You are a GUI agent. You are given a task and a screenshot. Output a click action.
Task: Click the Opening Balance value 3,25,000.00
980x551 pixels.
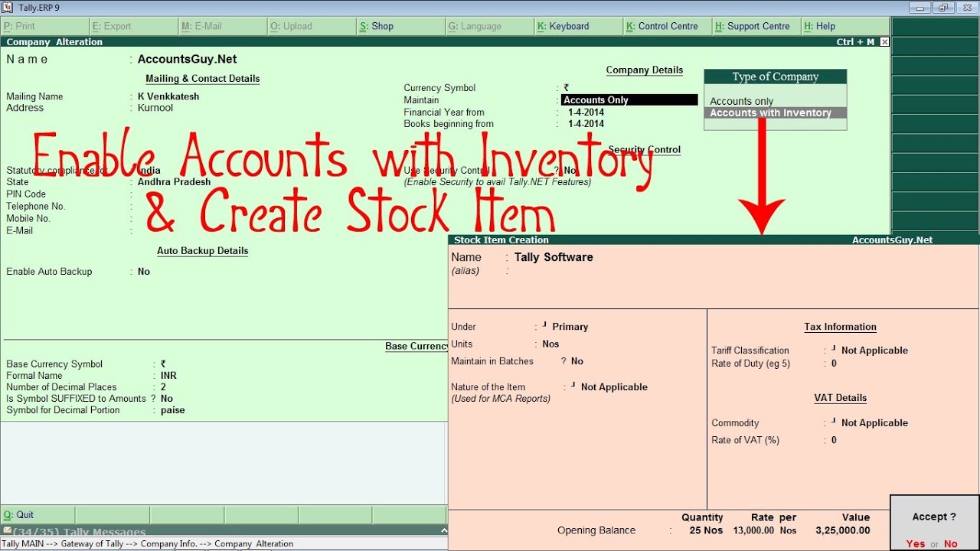tap(843, 530)
